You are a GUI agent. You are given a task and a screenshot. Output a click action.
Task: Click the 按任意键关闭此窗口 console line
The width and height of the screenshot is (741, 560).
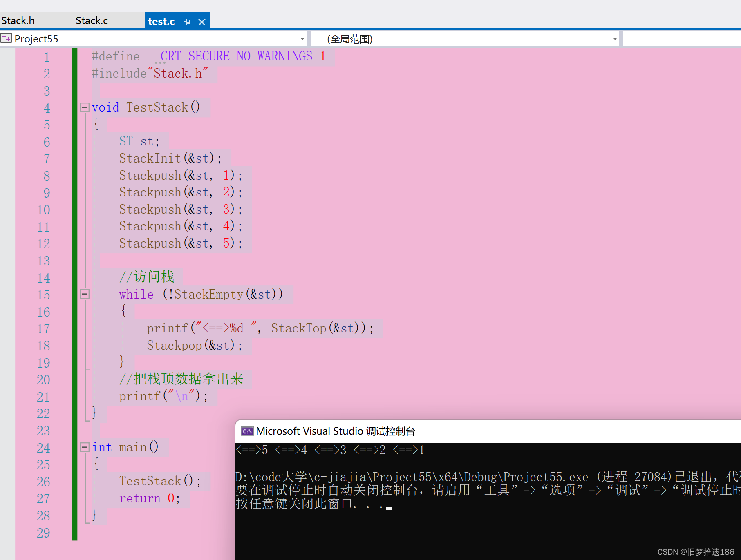pos(314,504)
